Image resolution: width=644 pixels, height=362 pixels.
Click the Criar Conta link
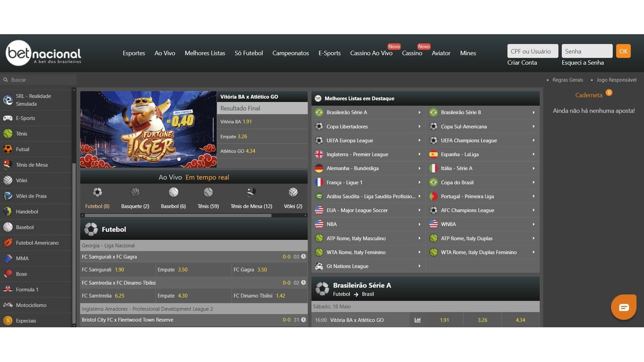pyautogui.click(x=522, y=63)
